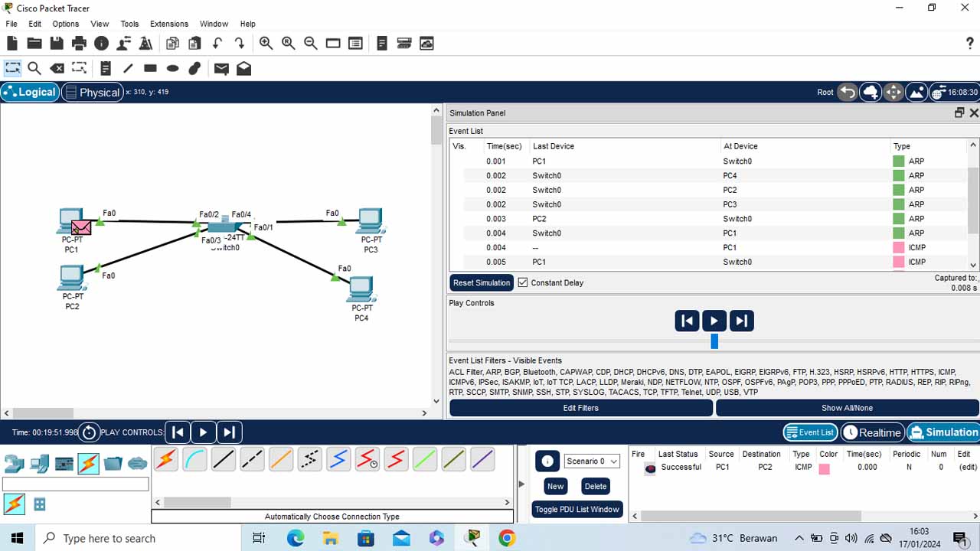The width and height of the screenshot is (980, 551).
Task: Delete the current scenario
Action: click(x=595, y=486)
